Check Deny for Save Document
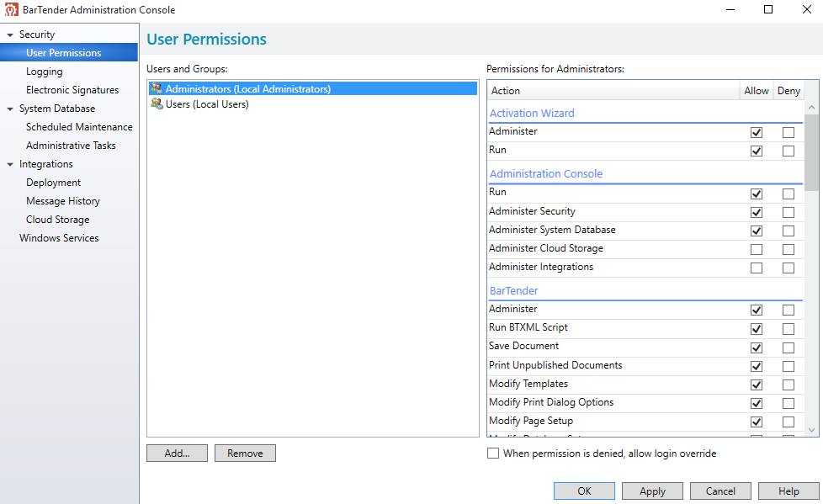 [x=788, y=347]
